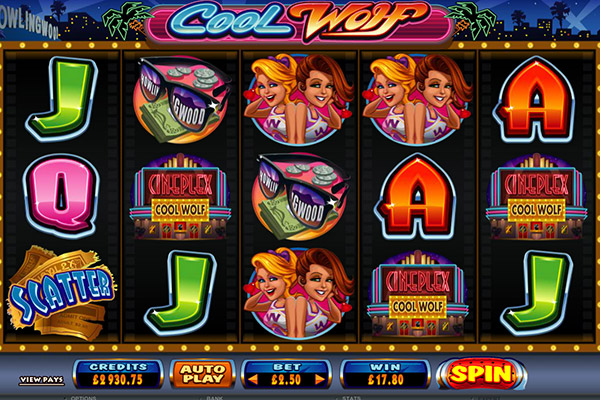The height and width of the screenshot is (400, 600).
Task: Open the Stats menu
Action: tap(351, 398)
